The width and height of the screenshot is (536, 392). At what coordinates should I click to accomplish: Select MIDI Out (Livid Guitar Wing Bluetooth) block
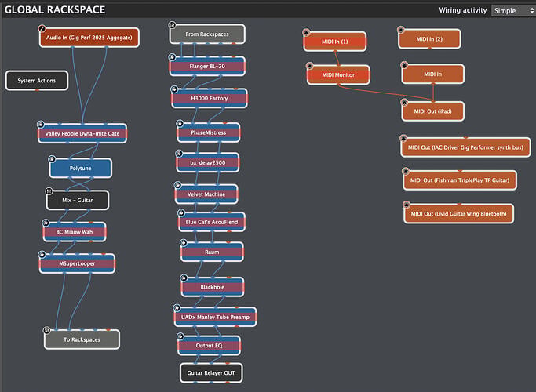(459, 214)
